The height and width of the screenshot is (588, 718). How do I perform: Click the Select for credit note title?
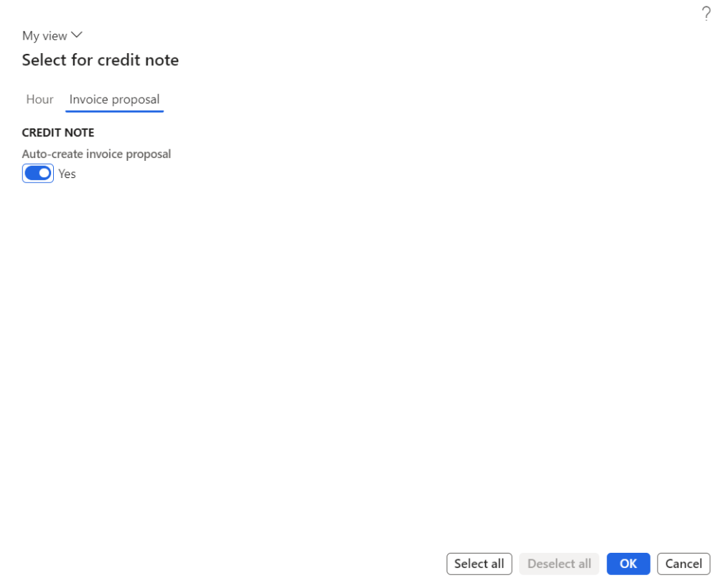[101, 60]
